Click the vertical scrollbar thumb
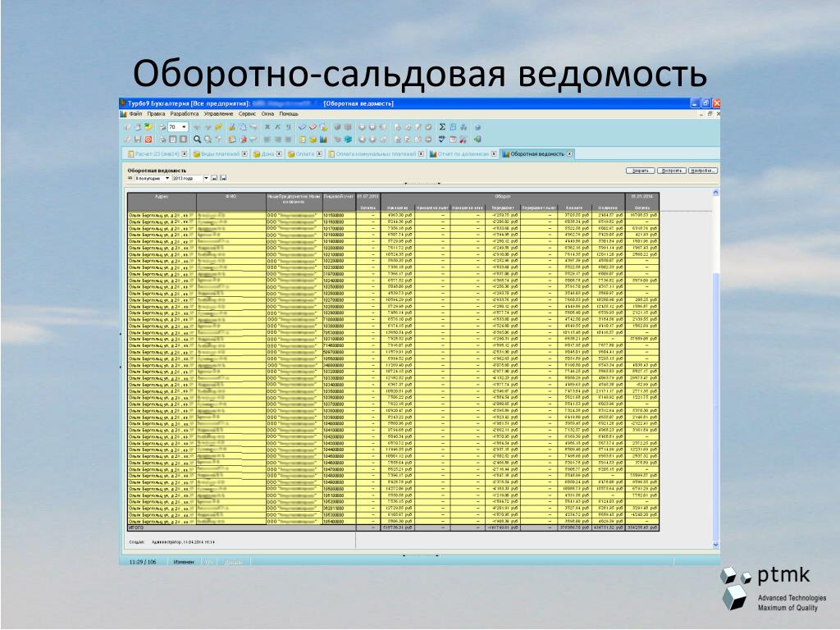 coord(715,406)
